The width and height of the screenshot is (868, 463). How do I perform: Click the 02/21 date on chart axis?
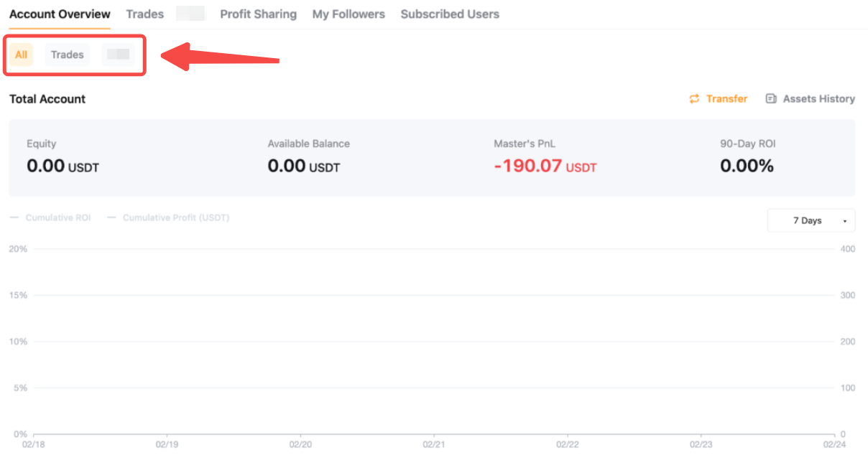point(434,444)
